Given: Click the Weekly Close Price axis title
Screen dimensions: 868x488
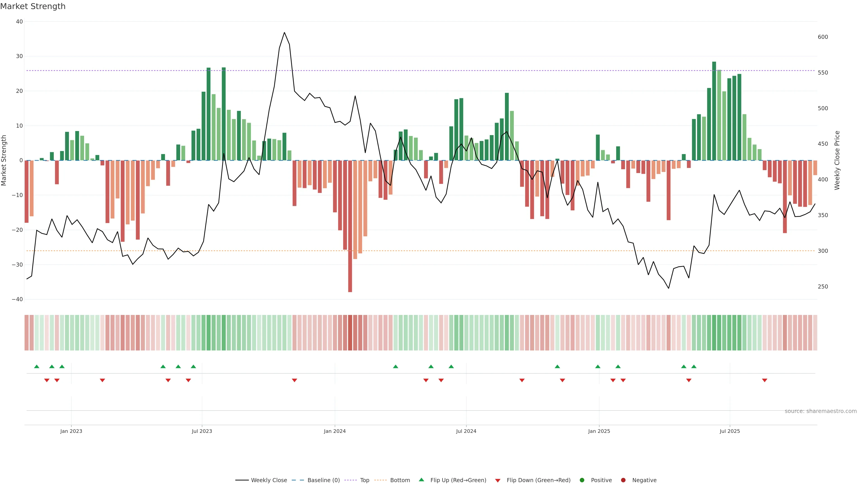Looking at the screenshot, I should point(837,160).
